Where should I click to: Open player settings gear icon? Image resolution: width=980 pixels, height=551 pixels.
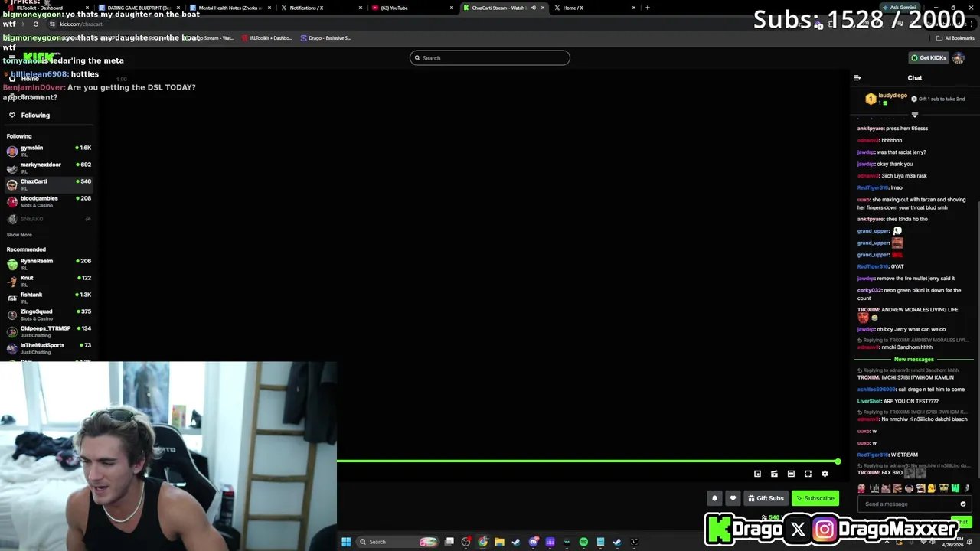pos(825,474)
